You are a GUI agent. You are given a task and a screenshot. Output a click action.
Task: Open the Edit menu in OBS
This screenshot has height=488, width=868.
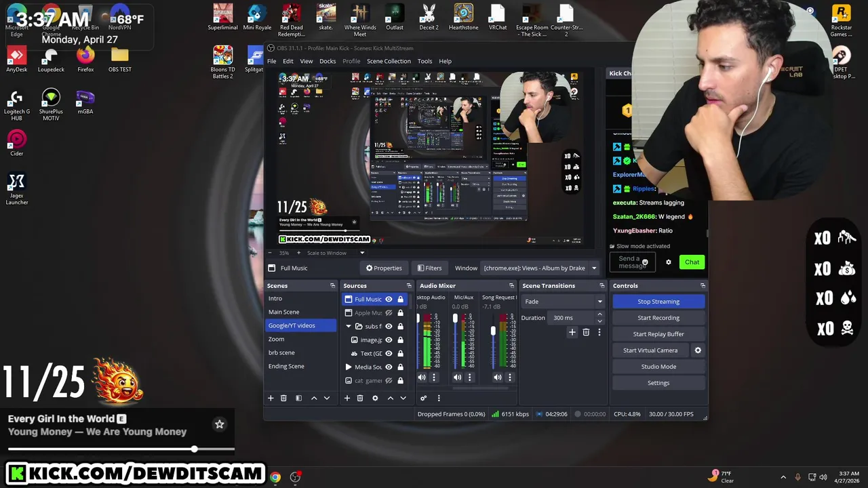tap(288, 61)
